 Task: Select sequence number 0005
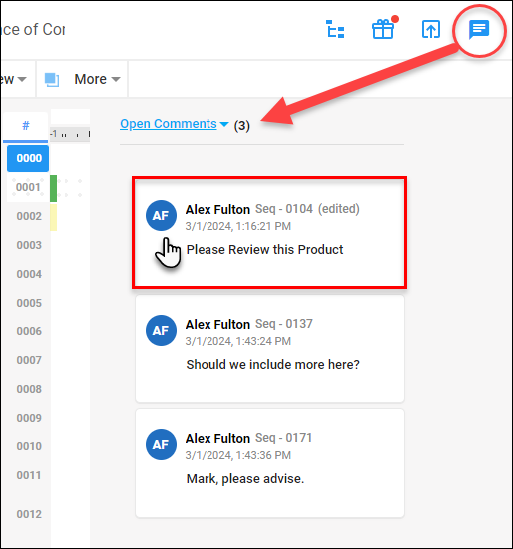29,303
